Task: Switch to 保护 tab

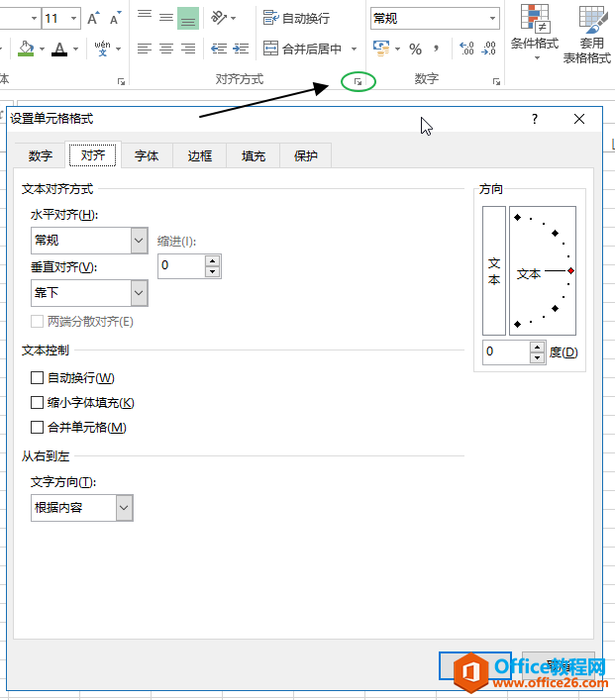Action: [x=305, y=155]
